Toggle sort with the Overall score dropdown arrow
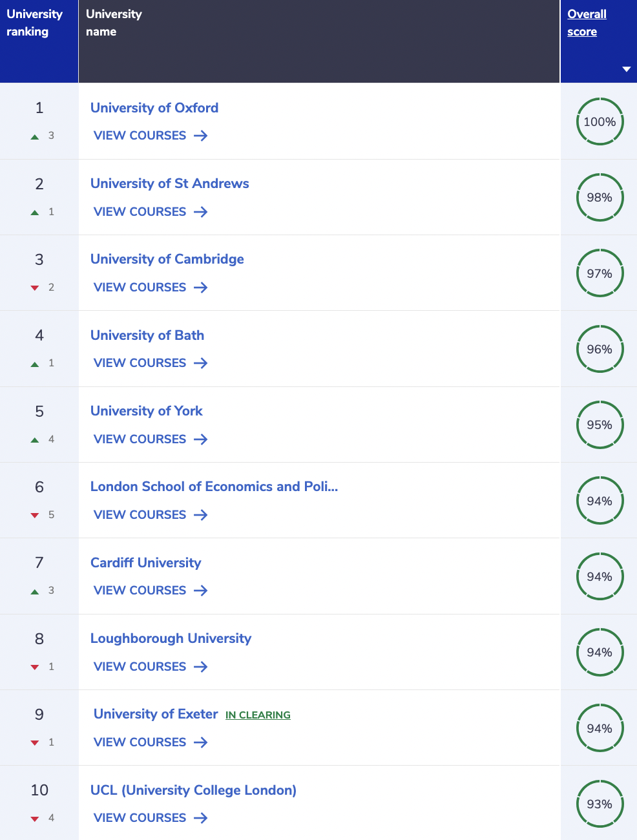Image resolution: width=637 pixels, height=840 pixels. point(626,69)
